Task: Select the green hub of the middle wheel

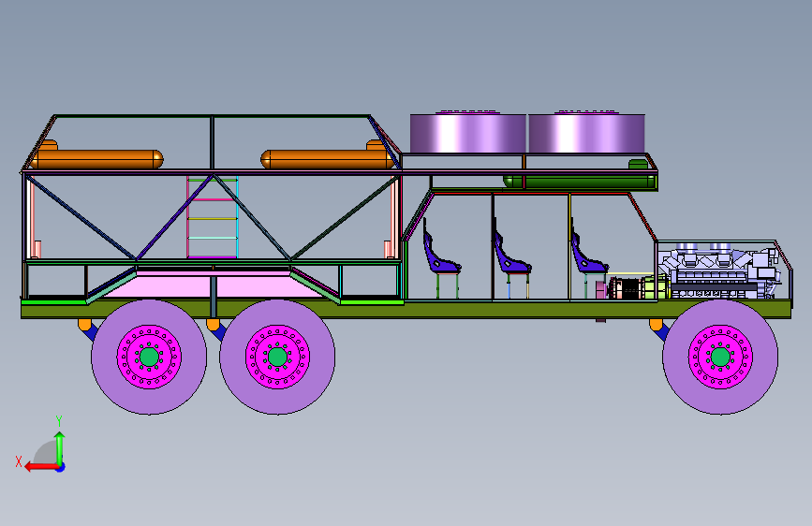Action: (x=277, y=357)
